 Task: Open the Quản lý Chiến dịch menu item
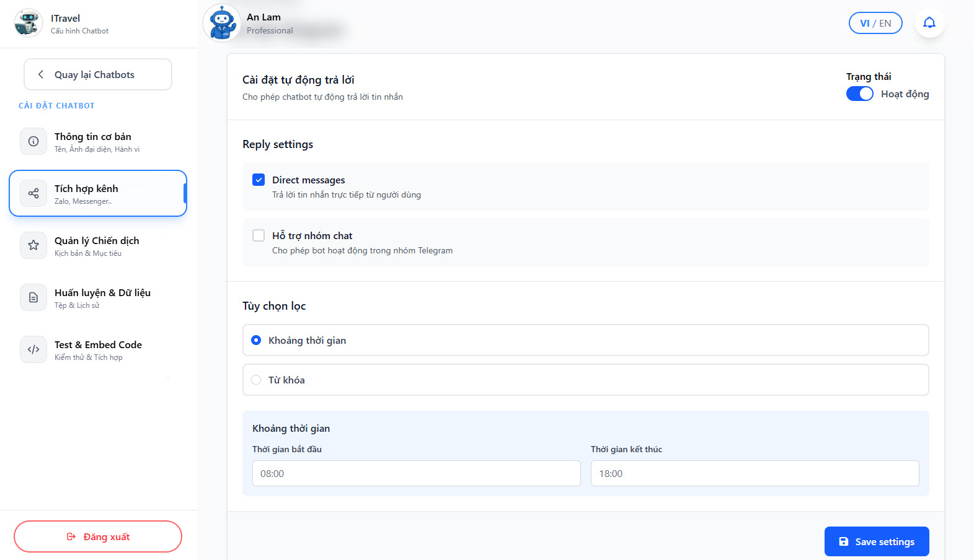[x=97, y=245]
